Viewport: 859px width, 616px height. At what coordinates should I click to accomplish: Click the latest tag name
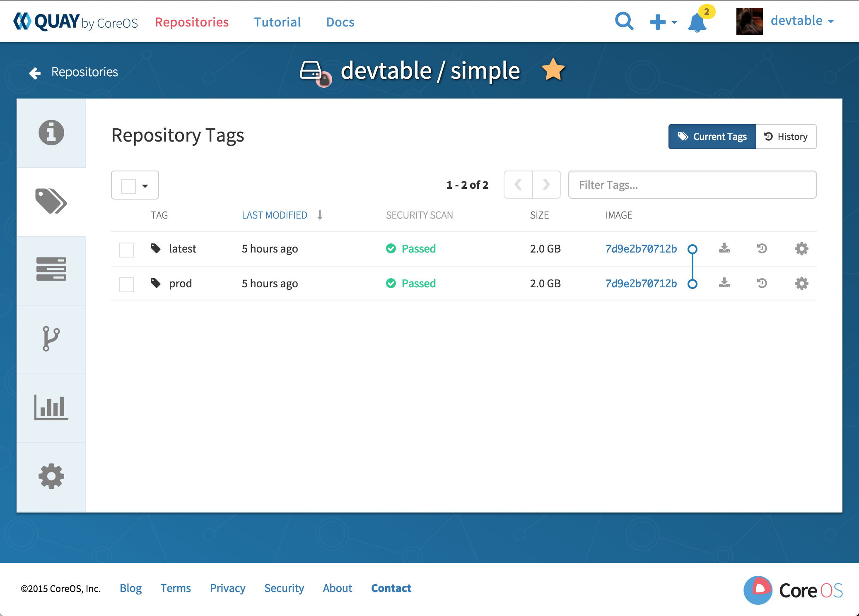[x=183, y=248]
